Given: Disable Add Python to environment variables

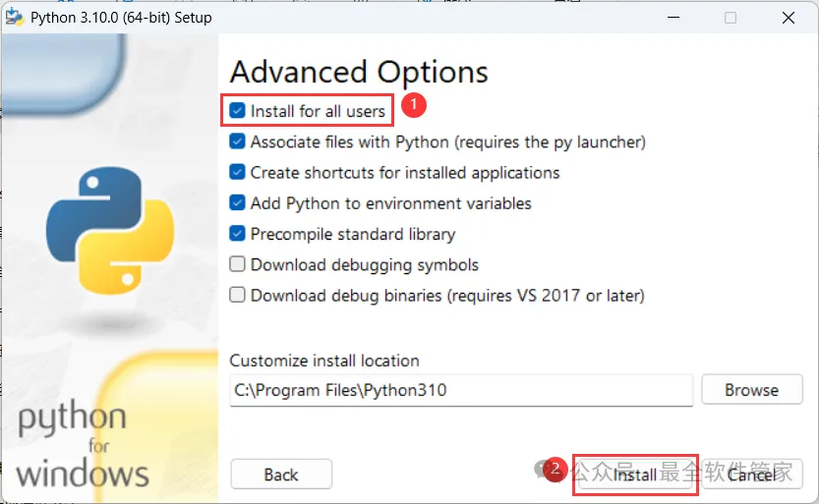Looking at the screenshot, I should [237, 203].
